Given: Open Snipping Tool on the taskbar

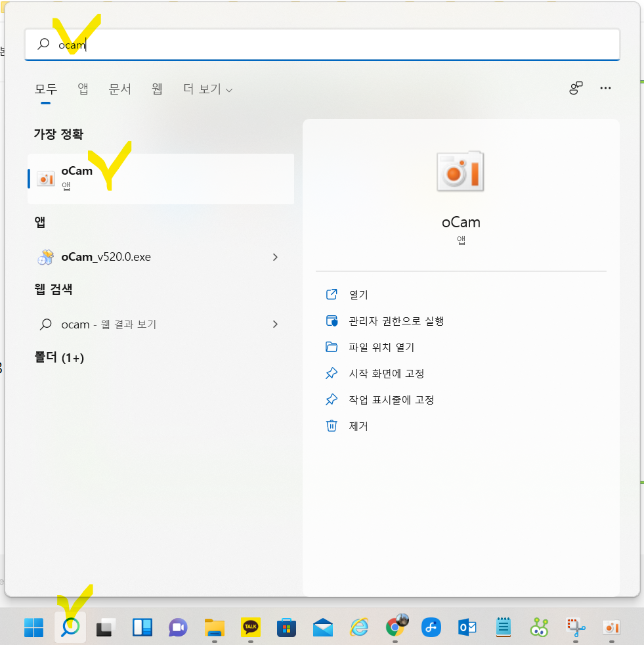Looking at the screenshot, I should [575, 627].
